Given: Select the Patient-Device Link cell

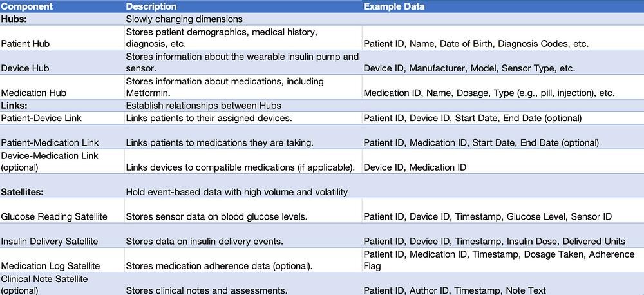Looking at the screenshot, I should pyautogui.click(x=41, y=118).
